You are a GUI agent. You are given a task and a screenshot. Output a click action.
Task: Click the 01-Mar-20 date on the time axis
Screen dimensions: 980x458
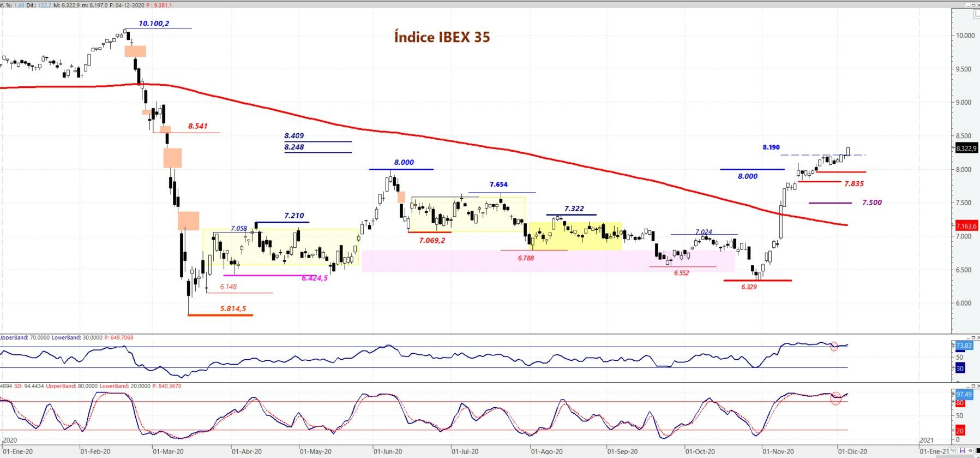pos(169,451)
